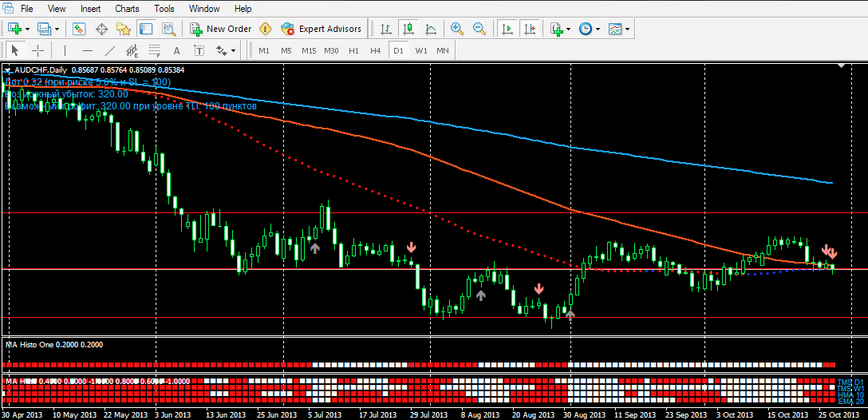868x420 pixels.
Task: Open the Window menu
Action: pos(204,9)
